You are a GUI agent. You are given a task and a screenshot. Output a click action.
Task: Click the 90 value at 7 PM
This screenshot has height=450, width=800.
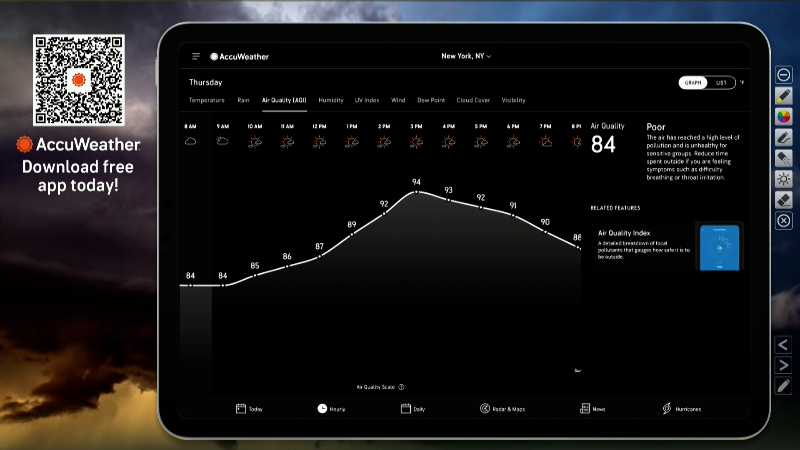545,222
